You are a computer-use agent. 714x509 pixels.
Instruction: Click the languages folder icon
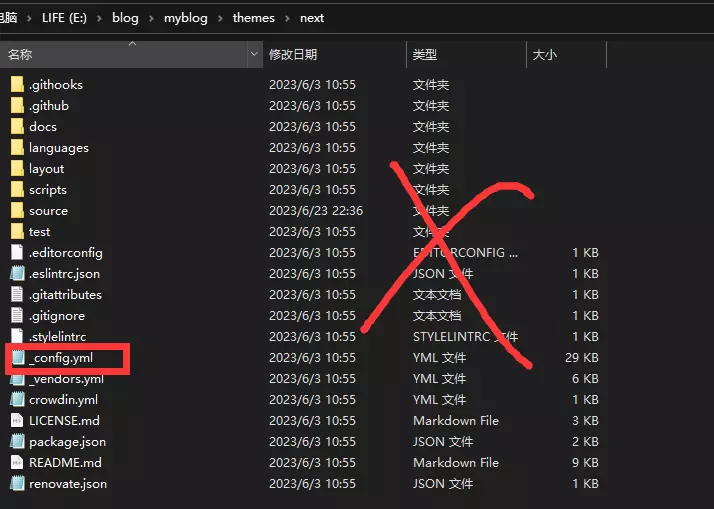pos(16,148)
